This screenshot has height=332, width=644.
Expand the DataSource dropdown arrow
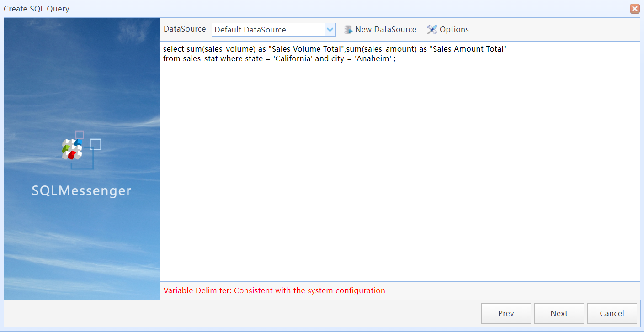330,30
